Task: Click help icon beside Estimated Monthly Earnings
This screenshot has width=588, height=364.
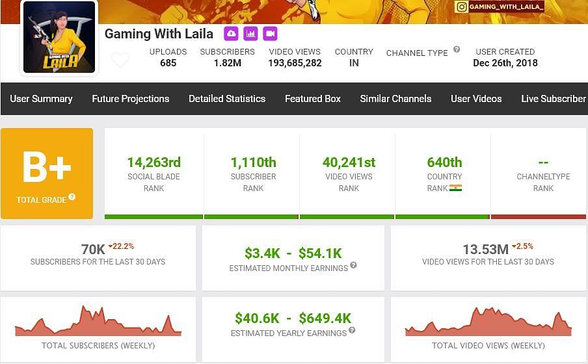Action: coord(353,265)
